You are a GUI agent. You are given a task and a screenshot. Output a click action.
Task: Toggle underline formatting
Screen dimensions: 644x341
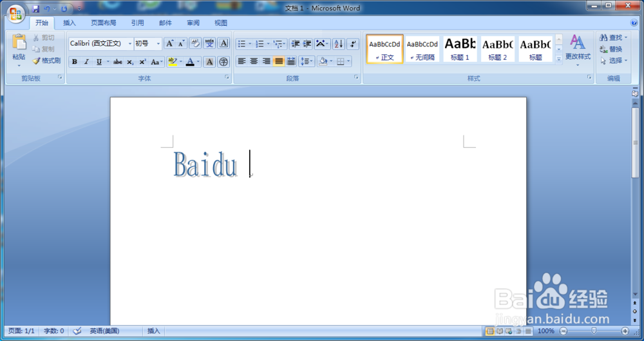click(x=99, y=62)
